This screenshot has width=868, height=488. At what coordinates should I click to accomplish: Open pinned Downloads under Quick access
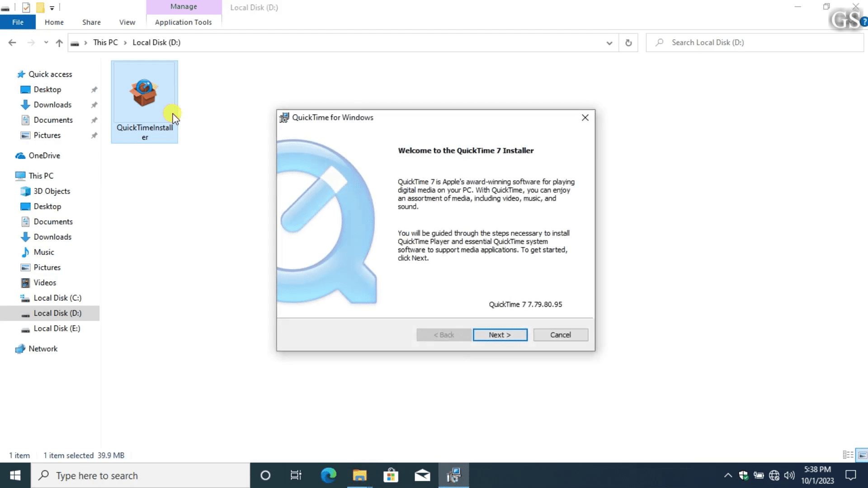52,105
